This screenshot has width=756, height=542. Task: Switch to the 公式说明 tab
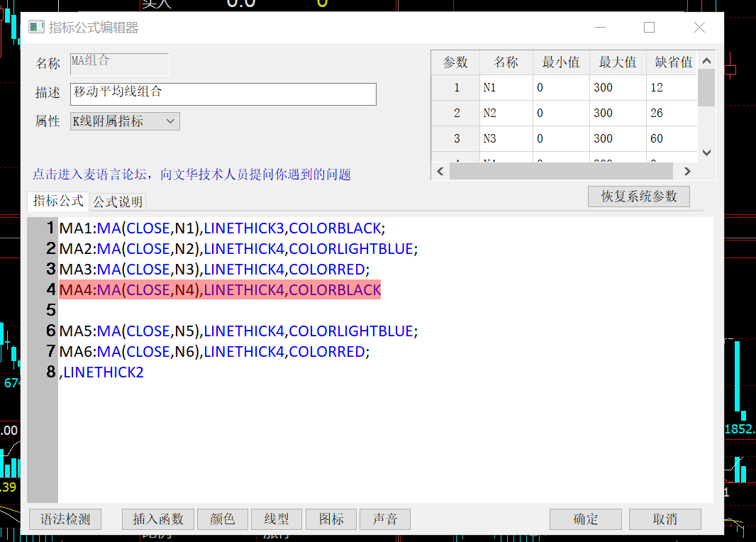pyautogui.click(x=118, y=202)
